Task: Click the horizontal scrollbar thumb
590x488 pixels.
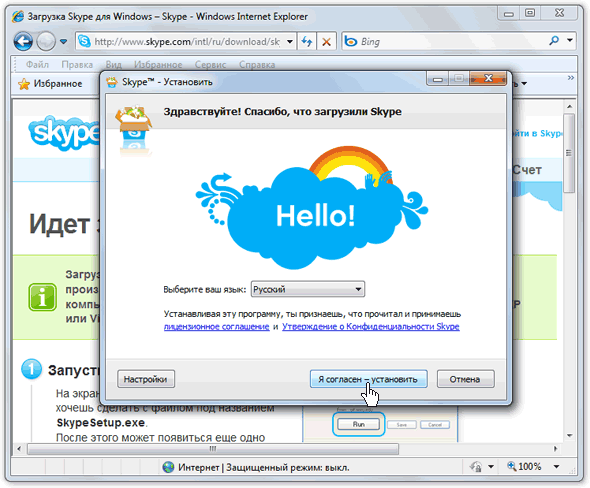Action: click(x=213, y=448)
